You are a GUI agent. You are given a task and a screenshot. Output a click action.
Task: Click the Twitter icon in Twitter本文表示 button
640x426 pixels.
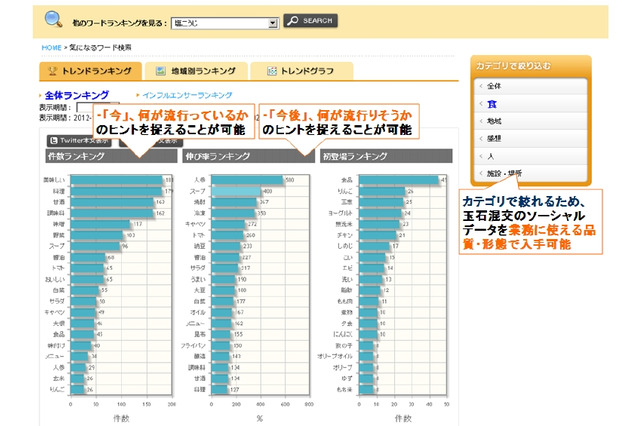tap(53, 141)
